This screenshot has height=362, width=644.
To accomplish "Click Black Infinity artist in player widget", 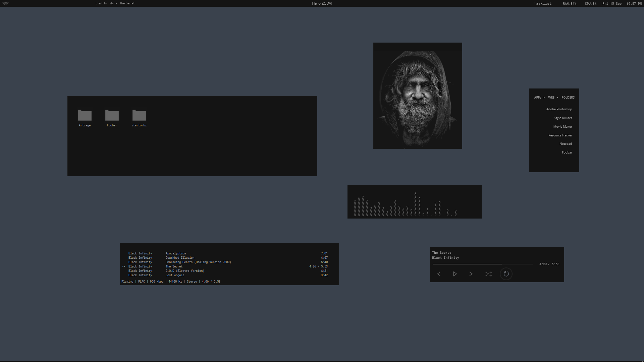I will click(x=445, y=258).
